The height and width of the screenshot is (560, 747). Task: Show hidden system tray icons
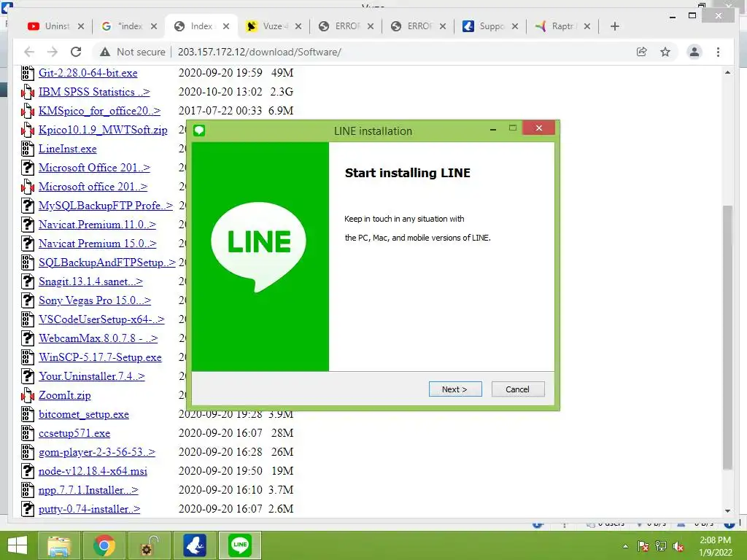pos(625,546)
